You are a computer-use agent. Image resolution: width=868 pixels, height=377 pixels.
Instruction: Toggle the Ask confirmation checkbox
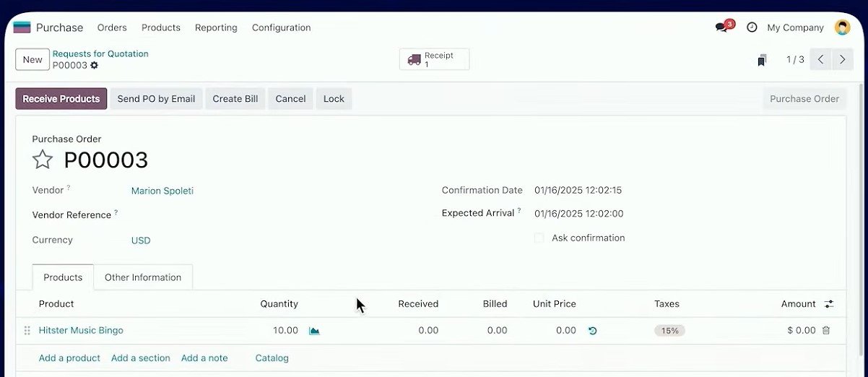[539, 238]
